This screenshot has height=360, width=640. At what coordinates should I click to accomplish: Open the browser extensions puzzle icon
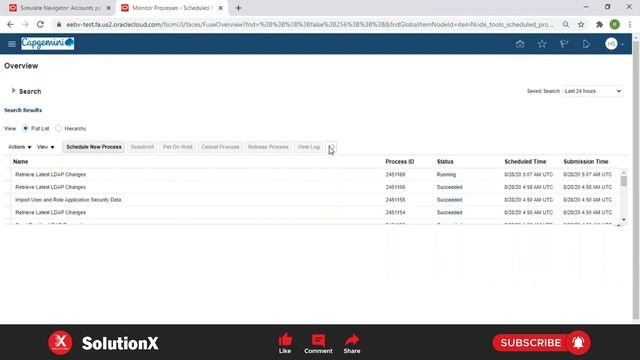click(x=599, y=24)
